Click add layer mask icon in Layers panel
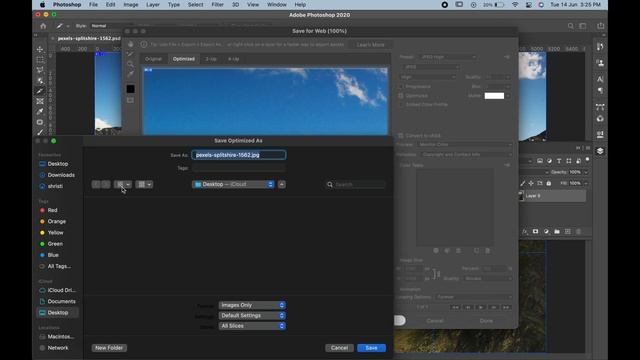This screenshot has width=640, height=360. tap(536, 231)
